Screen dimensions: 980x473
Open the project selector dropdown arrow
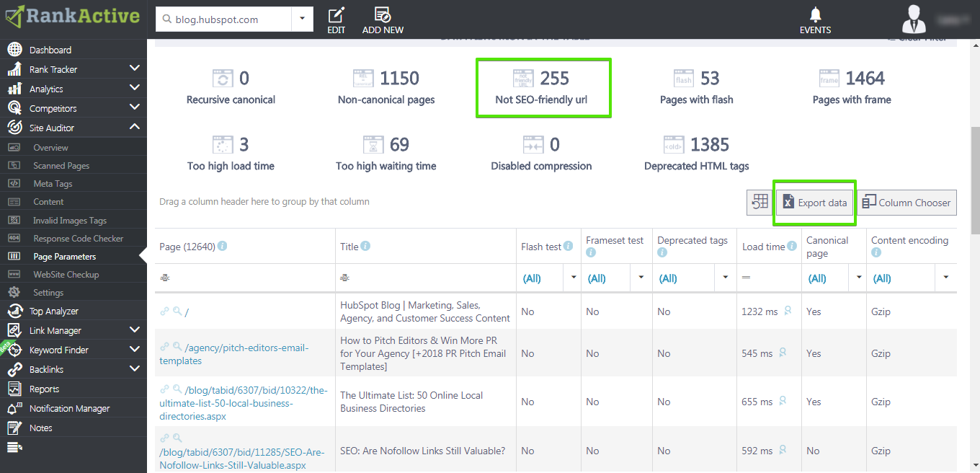pyautogui.click(x=302, y=19)
